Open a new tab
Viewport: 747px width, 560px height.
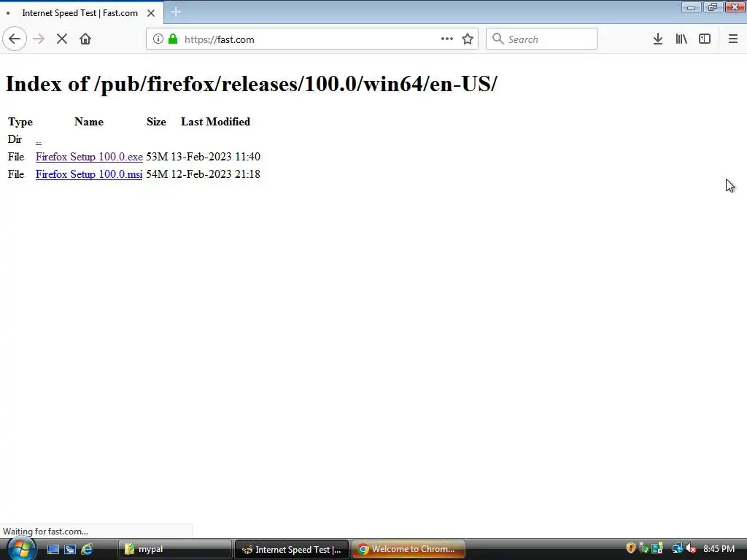[176, 12]
